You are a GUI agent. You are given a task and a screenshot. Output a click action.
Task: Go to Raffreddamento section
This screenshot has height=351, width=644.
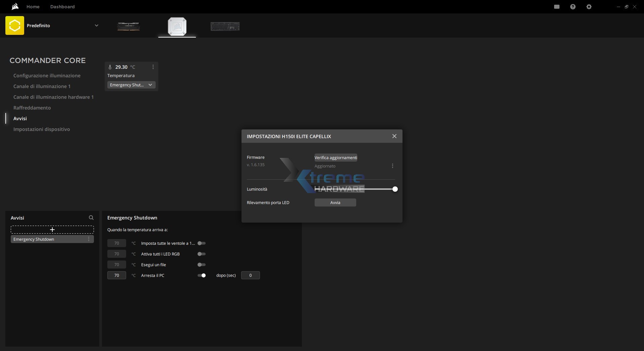(32, 108)
